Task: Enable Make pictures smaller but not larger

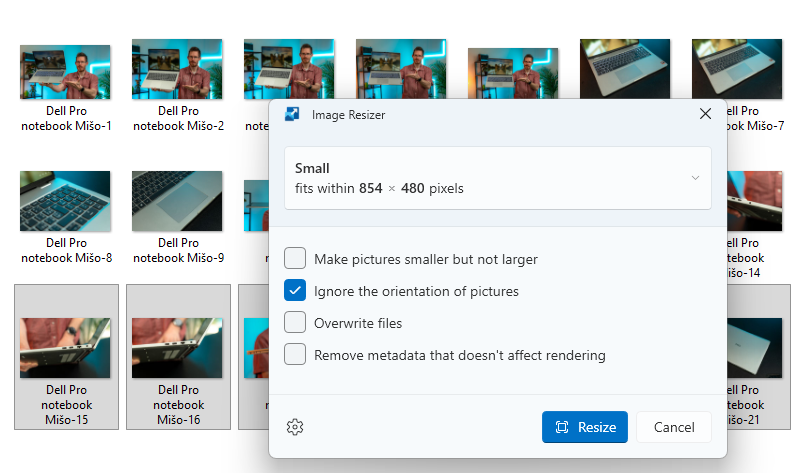Action: 295,259
